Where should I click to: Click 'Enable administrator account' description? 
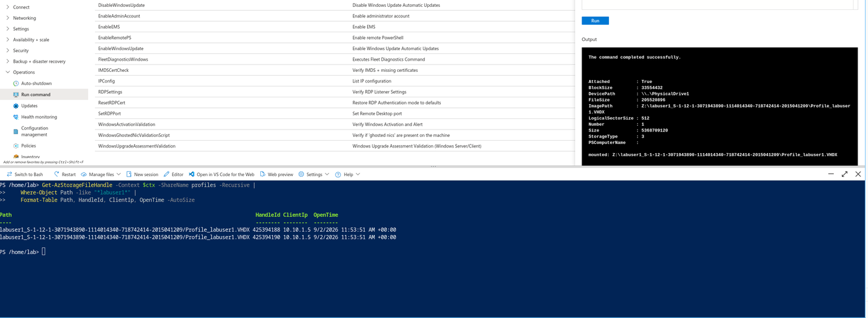pyautogui.click(x=381, y=15)
